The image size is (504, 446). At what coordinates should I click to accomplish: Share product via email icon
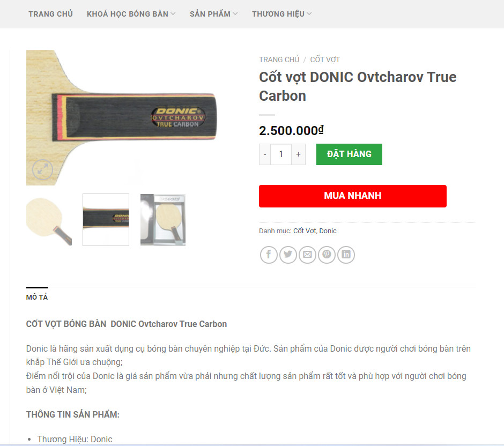(307, 255)
